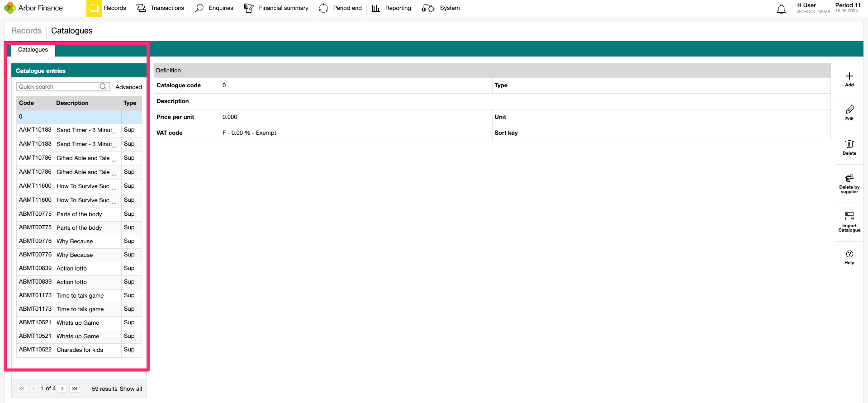Select the first AAMT11600 How To Survive row
The width and height of the screenshot is (868, 403).
click(x=79, y=186)
